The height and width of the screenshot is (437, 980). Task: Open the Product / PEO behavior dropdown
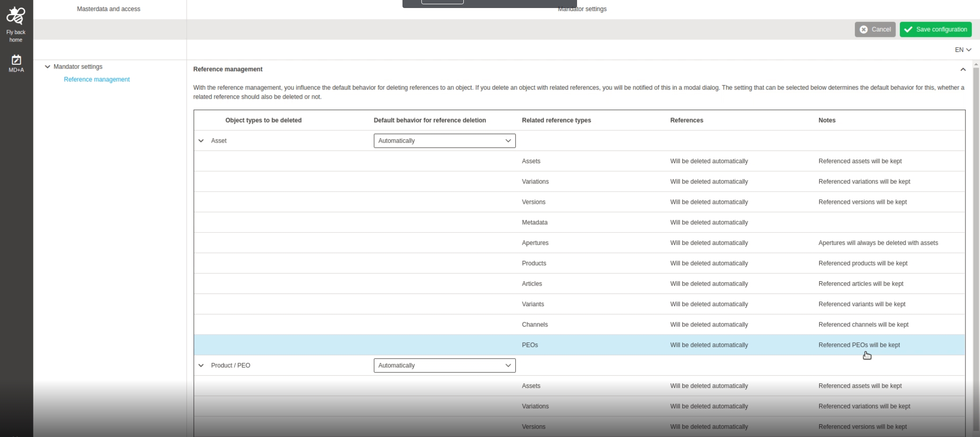tap(444, 365)
